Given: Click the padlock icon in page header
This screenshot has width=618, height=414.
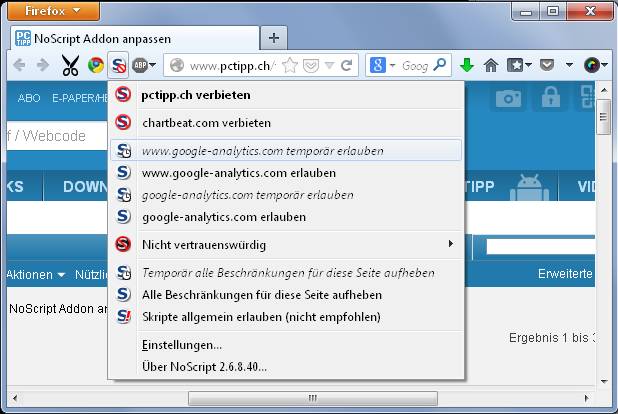Looking at the screenshot, I should point(551,97).
